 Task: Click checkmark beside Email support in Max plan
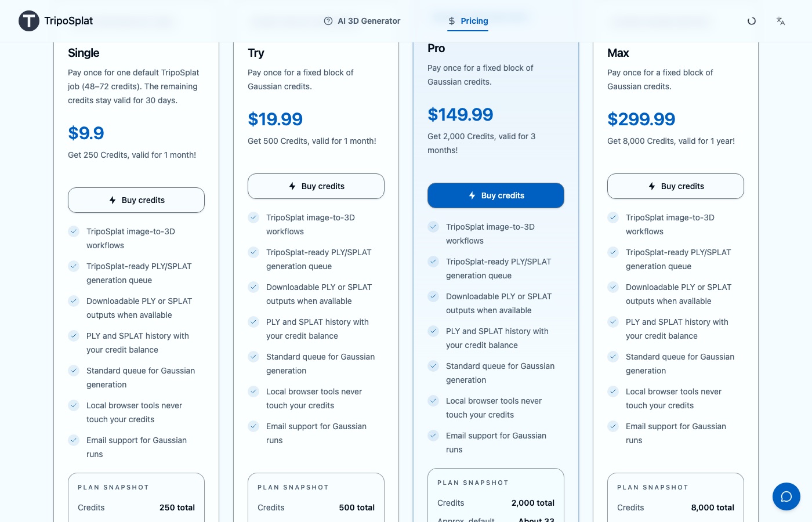613,426
